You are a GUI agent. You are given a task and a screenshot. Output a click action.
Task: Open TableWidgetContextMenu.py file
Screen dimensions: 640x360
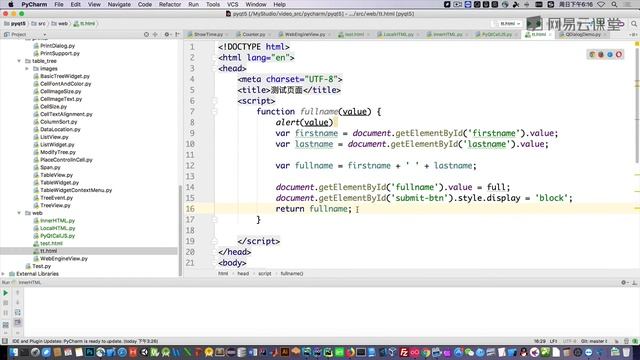click(x=76, y=190)
